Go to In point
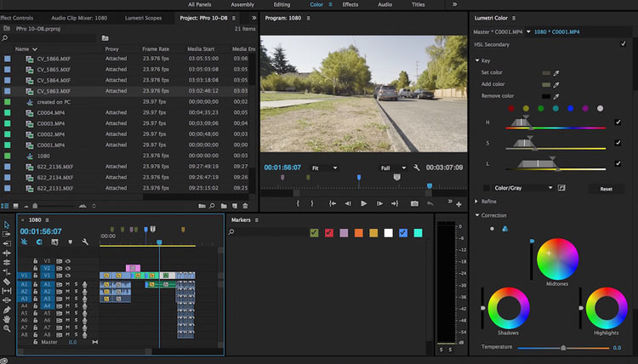 (x=333, y=203)
